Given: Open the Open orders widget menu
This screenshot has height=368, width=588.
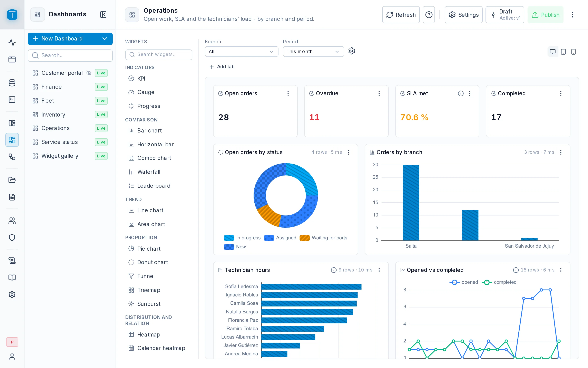Looking at the screenshot, I should (288, 93).
